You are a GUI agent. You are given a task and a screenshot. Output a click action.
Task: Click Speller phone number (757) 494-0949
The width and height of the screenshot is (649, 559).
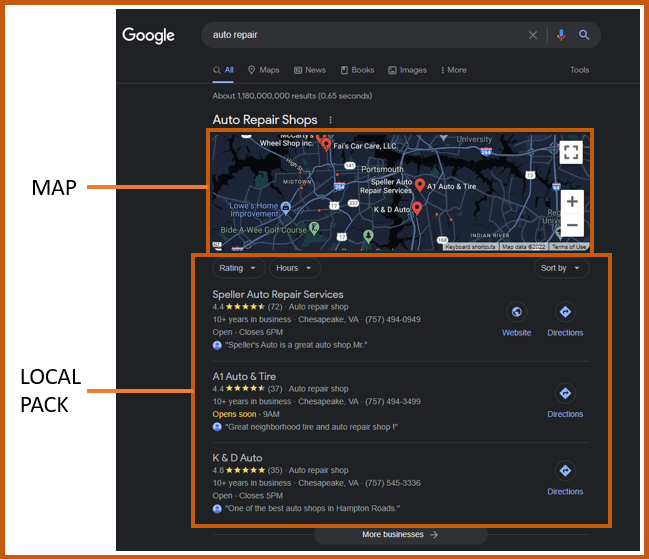click(393, 319)
